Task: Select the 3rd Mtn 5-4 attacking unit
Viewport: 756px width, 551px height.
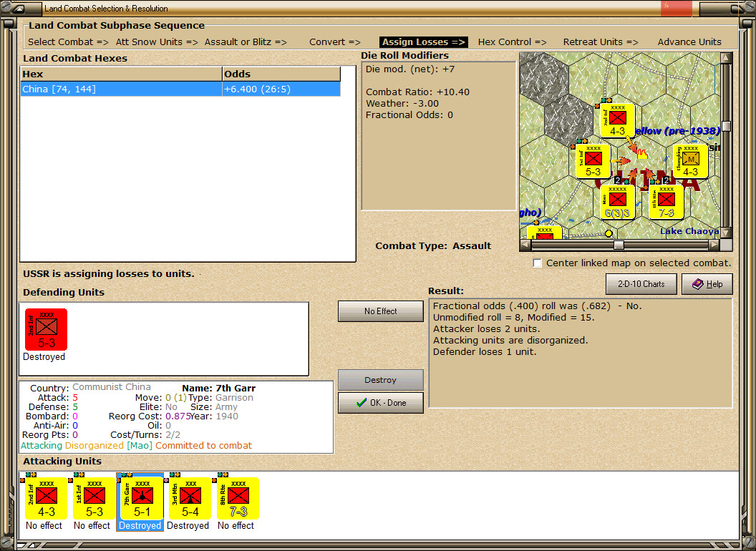Action: coord(190,498)
